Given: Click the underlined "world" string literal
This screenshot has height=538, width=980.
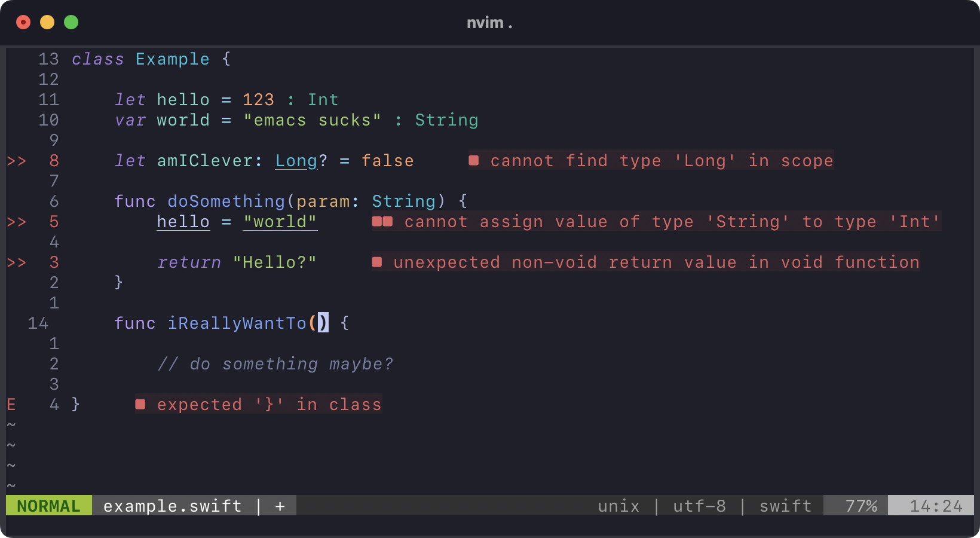Looking at the screenshot, I should (280, 222).
